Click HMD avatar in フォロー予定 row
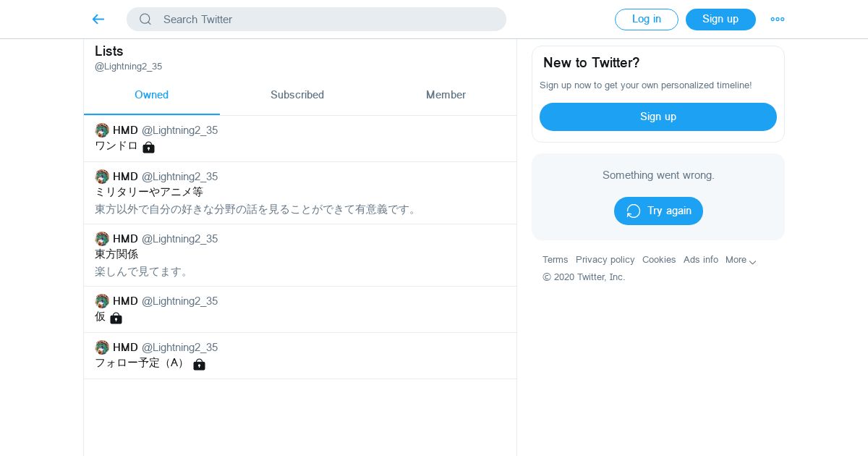The image size is (868, 456). point(102,347)
